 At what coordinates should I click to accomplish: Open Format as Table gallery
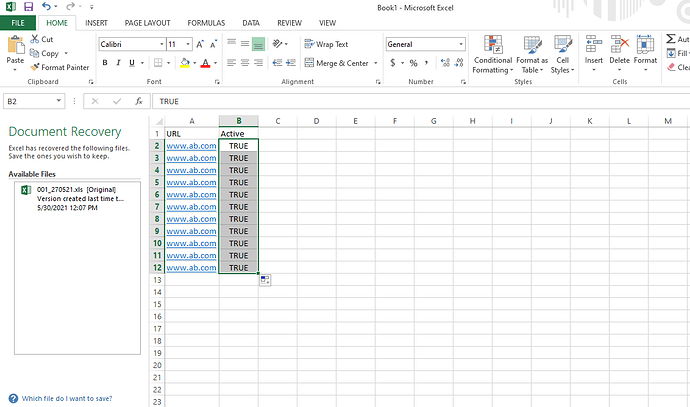[532, 55]
